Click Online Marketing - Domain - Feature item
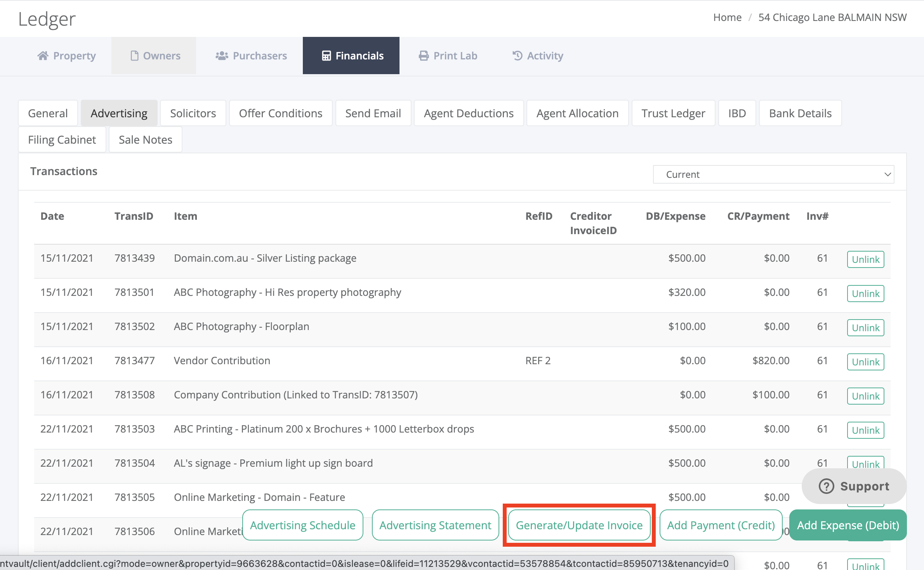924x570 pixels. point(259,497)
